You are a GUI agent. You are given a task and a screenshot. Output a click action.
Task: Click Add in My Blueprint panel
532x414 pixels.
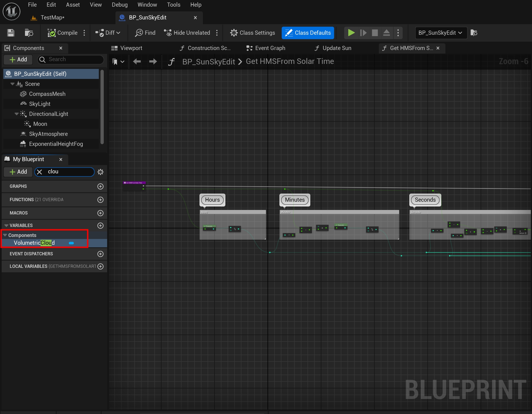click(18, 172)
